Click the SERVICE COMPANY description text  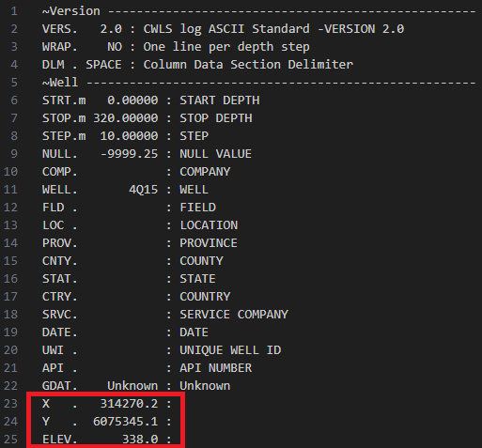pyautogui.click(x=234, y=315)
